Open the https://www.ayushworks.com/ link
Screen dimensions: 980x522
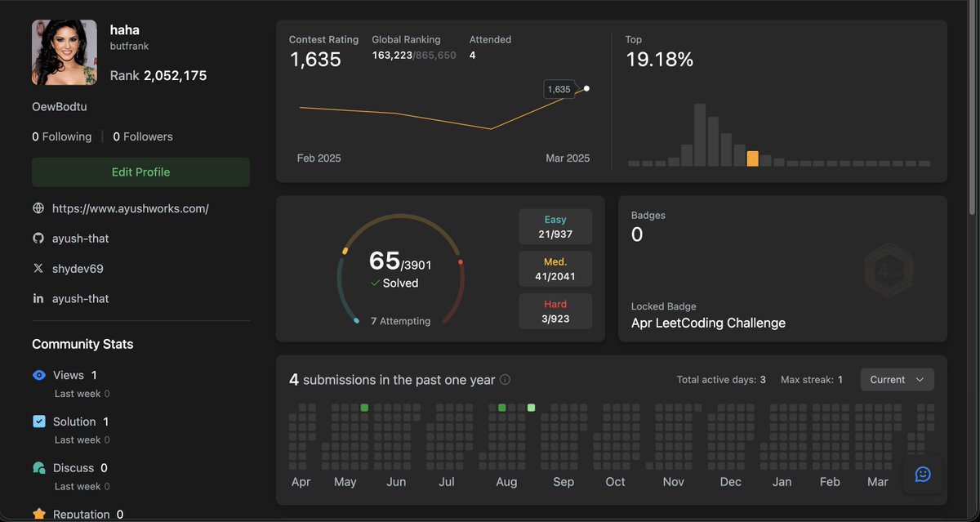pyautogui.click(x=131, y=208)
